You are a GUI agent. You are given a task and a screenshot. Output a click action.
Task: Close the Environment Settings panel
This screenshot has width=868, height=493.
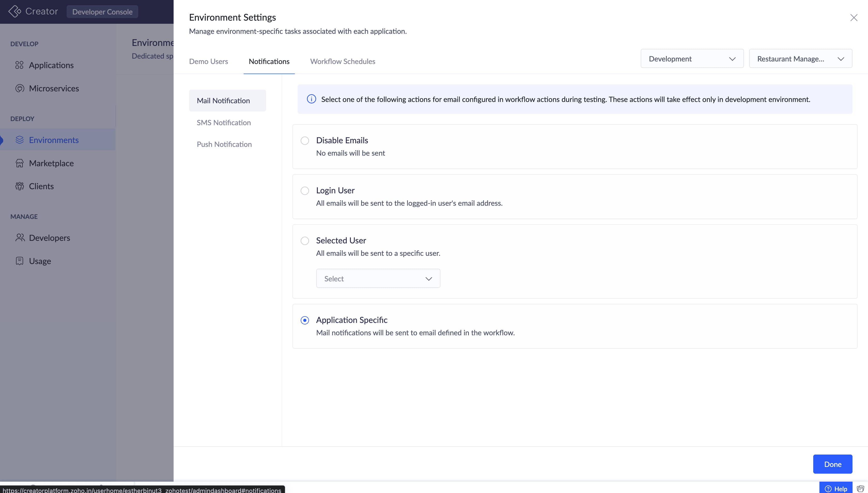point(854,18)
